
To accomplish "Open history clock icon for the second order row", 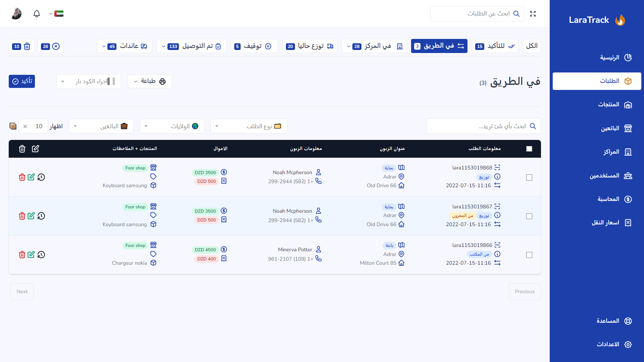I will coord(41,216).
